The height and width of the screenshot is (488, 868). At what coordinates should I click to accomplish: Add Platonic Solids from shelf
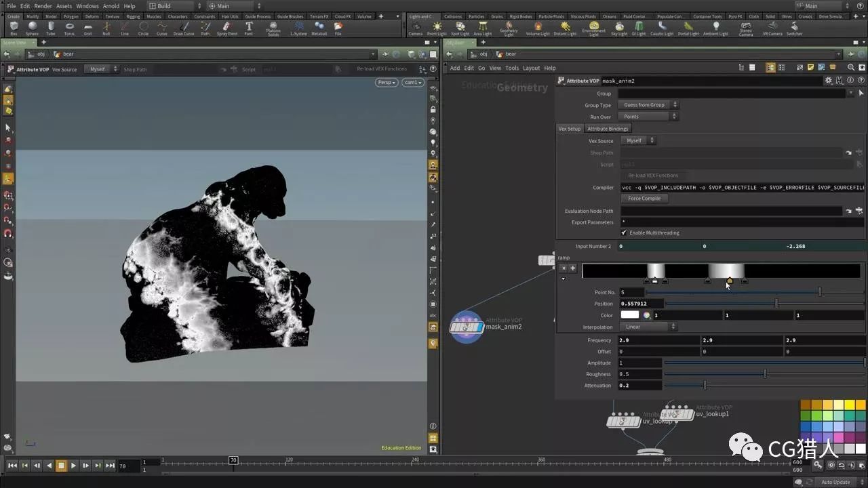pyautogui.click(x=273, y=29)
